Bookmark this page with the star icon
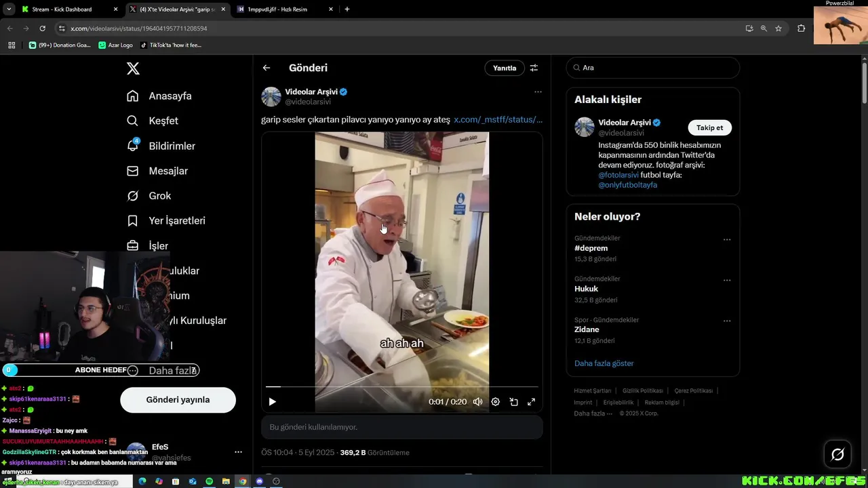This screenshot has width=868, height=488. tap(778, 28)
